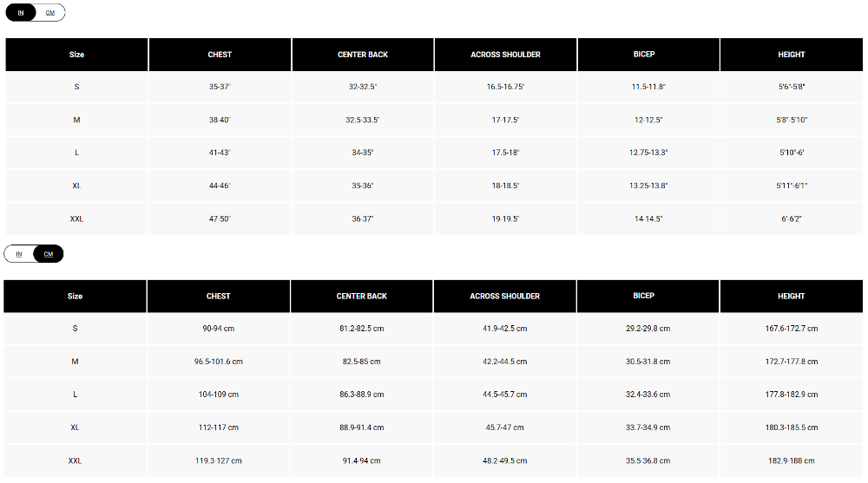Viewport: 868px width, 483px height.
Task: Click CENTER BACK header in the centimeter table
Action: [362, 297]
